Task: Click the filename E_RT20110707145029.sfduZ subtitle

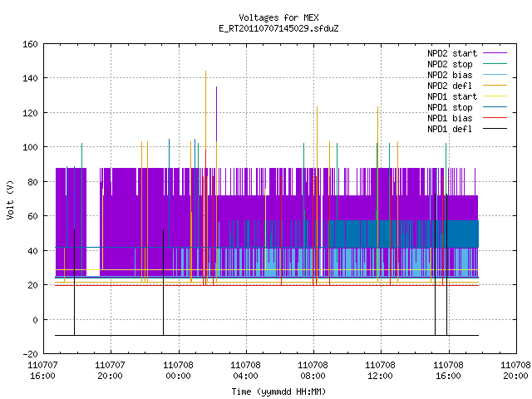Action: tap(278, 28)
